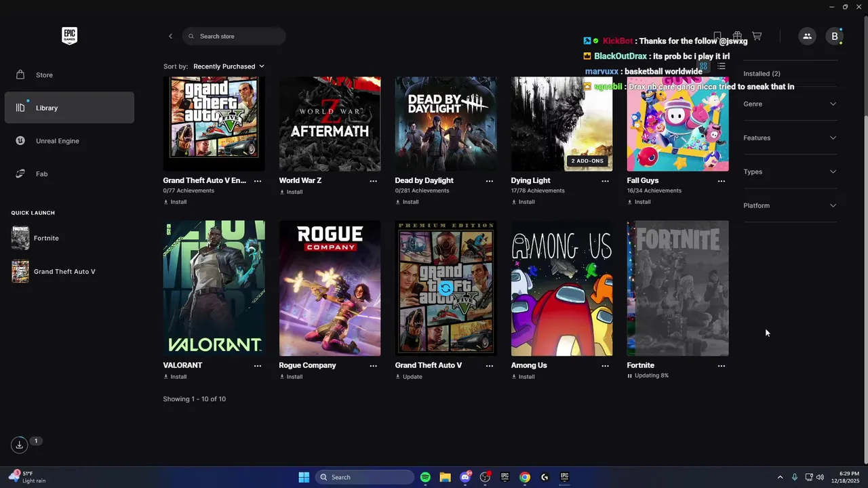
Task: Open the shopping cart
Action: click(757, 36)
